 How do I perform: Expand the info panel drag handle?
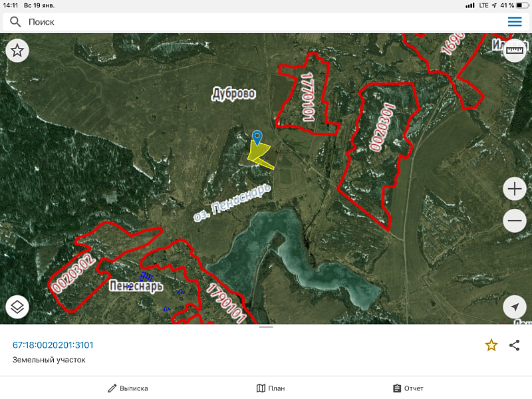[266, 327]
